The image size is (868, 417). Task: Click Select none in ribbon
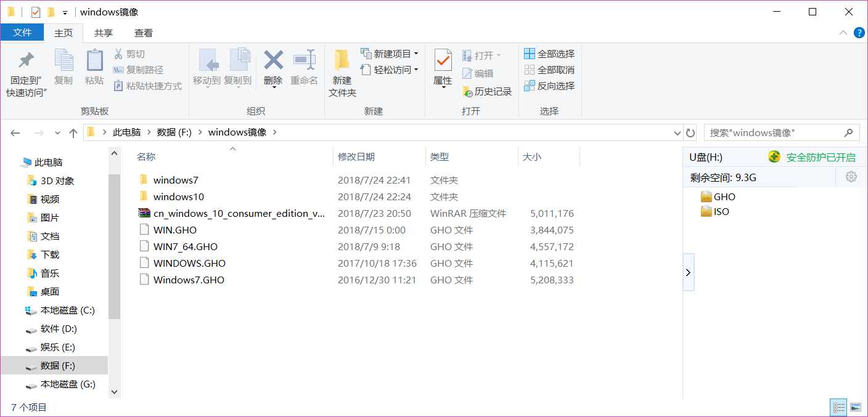pyautogui.click(x=549, y=70)
